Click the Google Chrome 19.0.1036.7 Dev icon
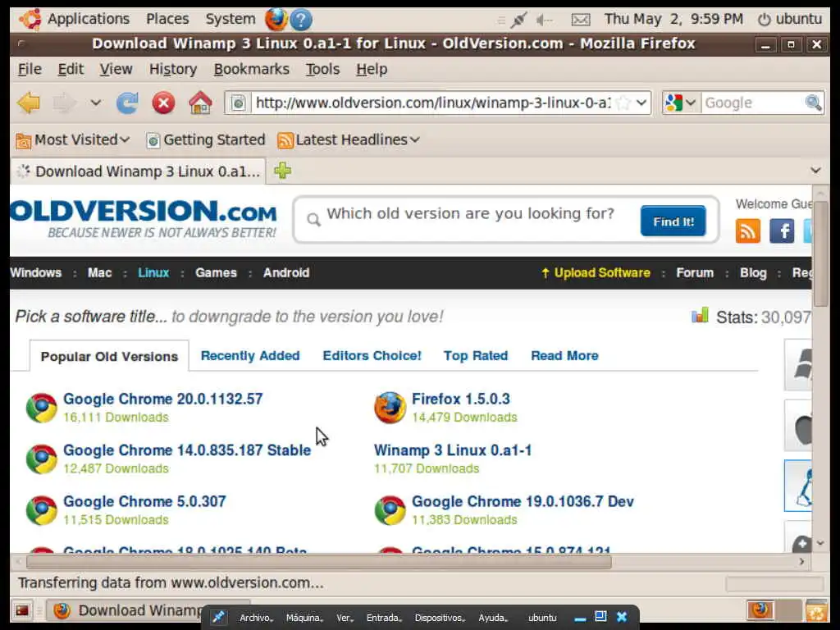Screen dimensions: 840x630 coord(390,510)
